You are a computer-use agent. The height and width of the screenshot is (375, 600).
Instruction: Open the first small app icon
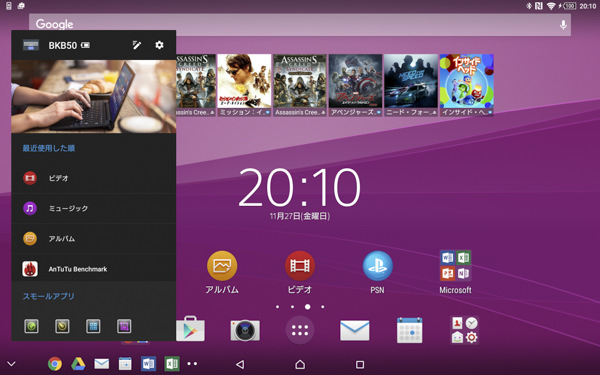pyautogui.click(x=31, y=326)
